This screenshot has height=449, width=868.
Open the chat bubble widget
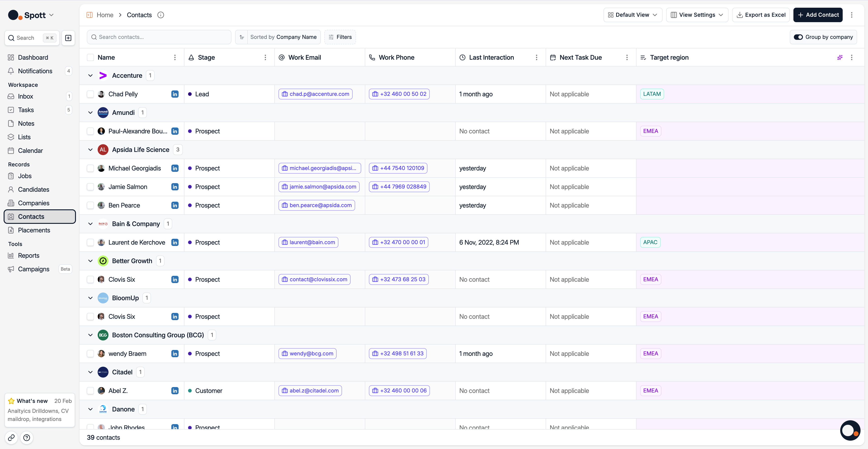pyautogui.click(x=850, y=430)
